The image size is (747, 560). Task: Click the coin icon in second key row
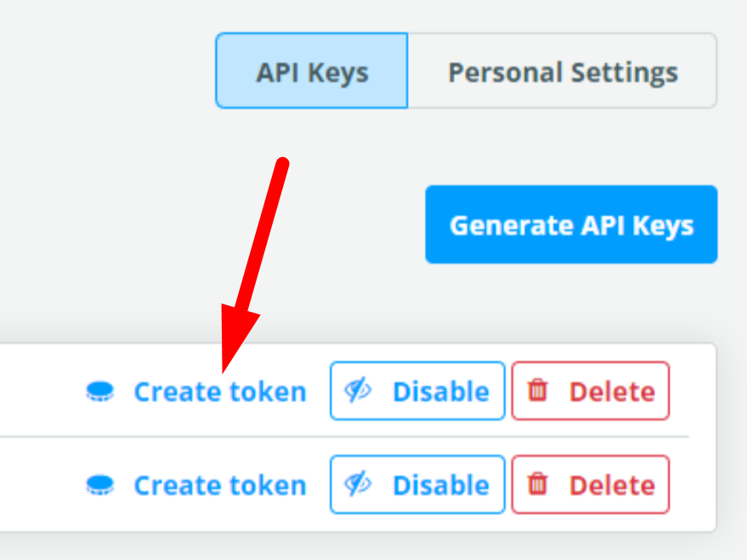click(100, 484)
